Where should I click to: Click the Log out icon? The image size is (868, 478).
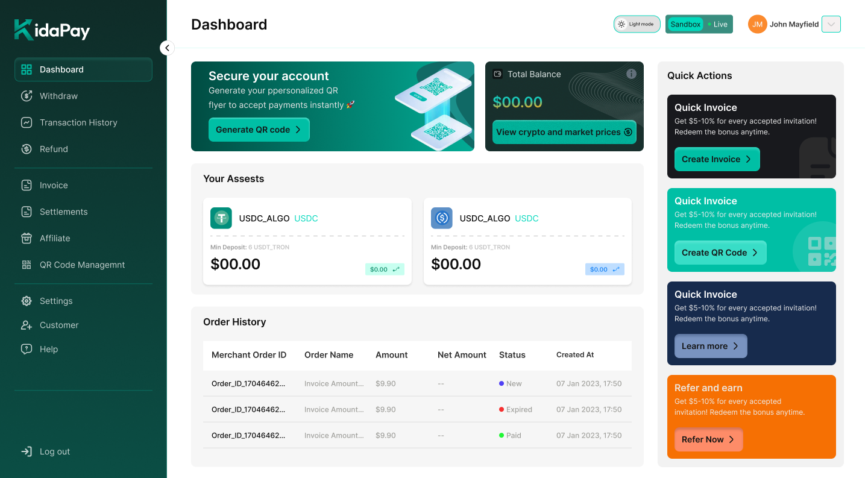click(27, 451)
